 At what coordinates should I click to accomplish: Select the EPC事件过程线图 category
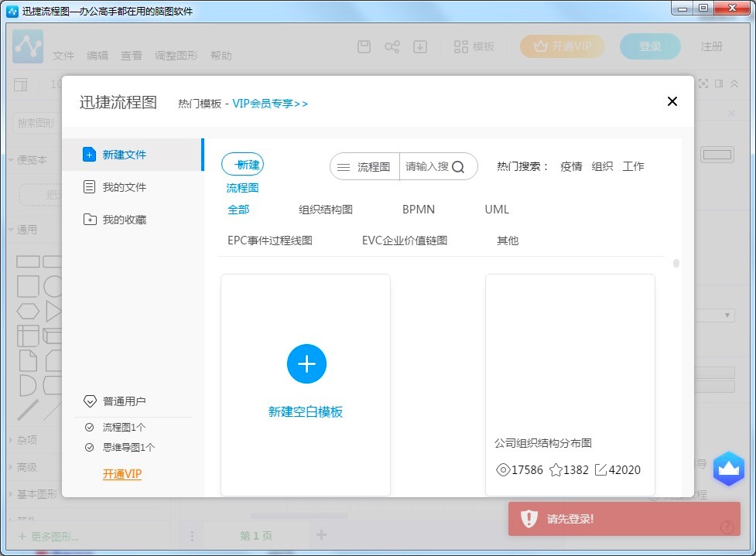[x=269, y=240]
